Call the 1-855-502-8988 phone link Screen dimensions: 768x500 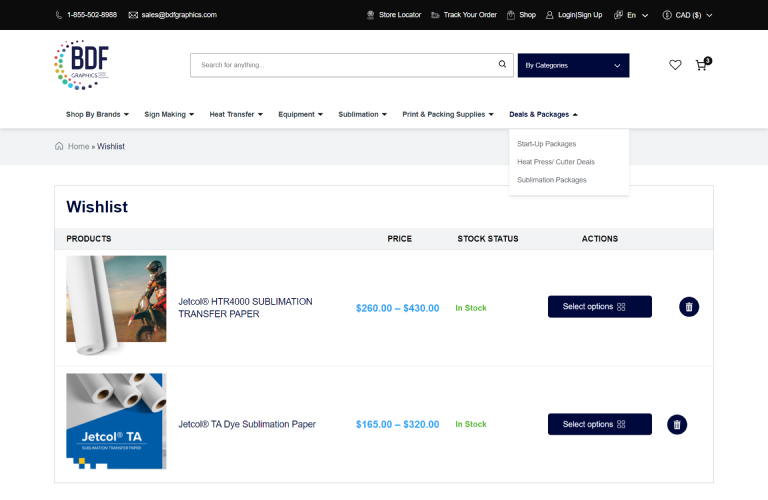tap(92, 15)
